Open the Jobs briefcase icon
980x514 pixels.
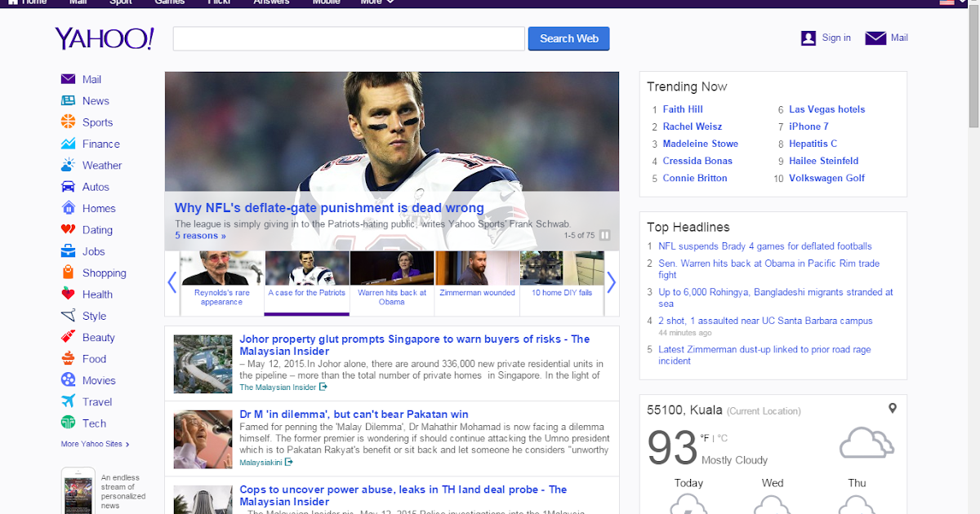click(x=68, y=251)
